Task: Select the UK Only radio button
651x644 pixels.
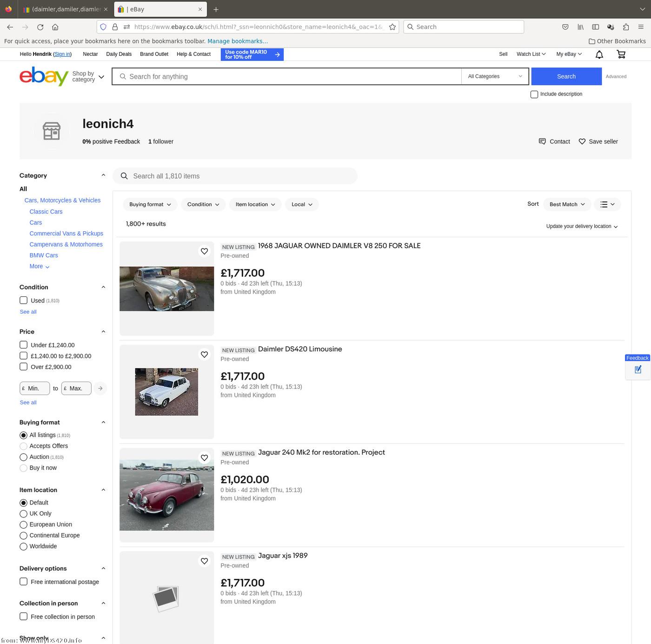Action: [x=24, y=514]
